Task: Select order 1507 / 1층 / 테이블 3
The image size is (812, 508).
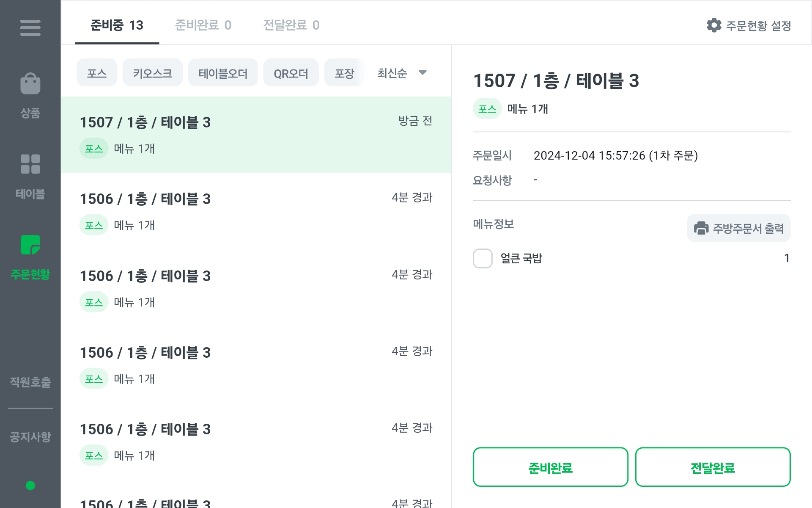Action: 256,135
